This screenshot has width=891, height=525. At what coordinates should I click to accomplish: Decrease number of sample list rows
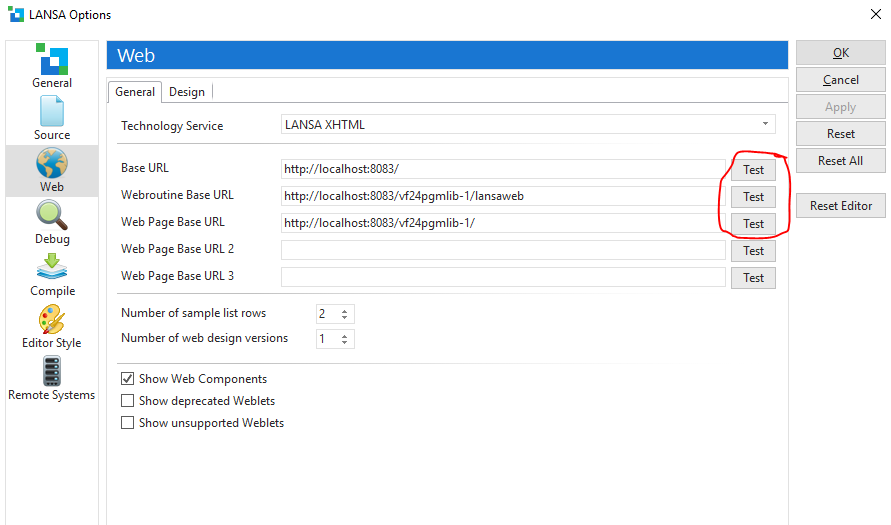pos(344,317)
